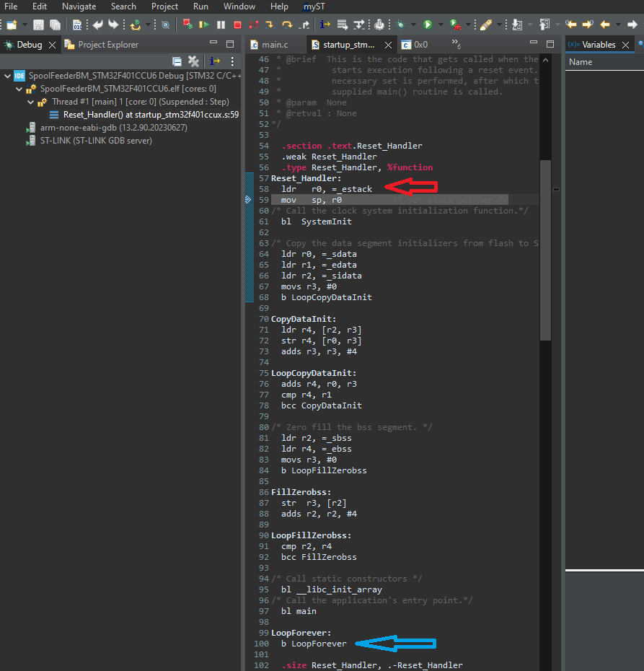The width and height of the screenshot is (644, 671).
Task: Open the Navigate menu
Action: (79, 6)
